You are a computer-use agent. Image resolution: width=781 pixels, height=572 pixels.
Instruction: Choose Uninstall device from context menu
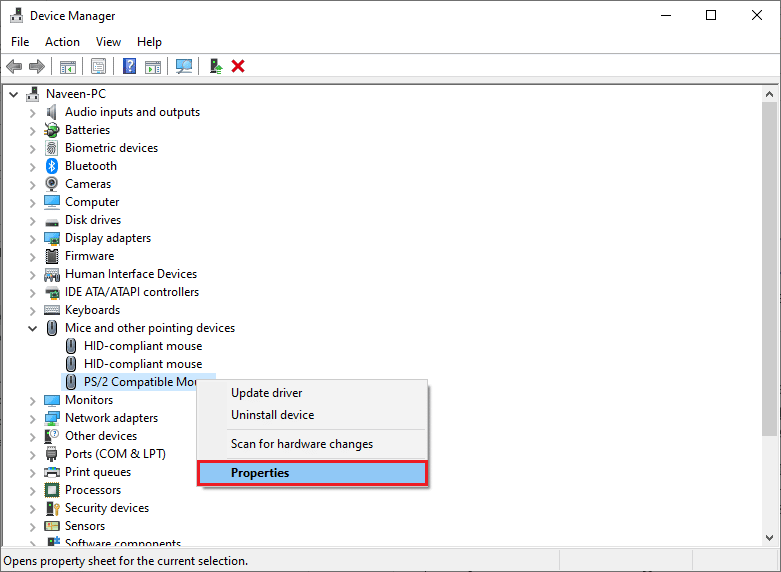[312, 415]
